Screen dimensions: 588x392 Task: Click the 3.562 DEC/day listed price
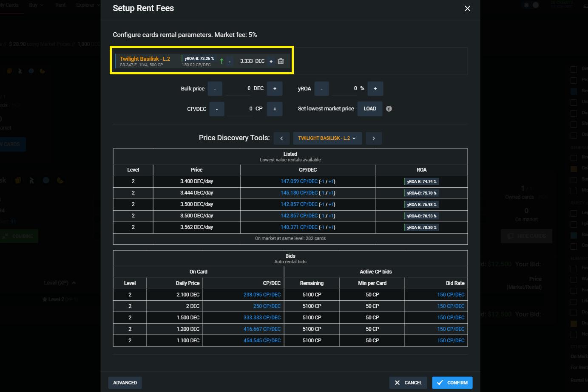click(196, 227)
